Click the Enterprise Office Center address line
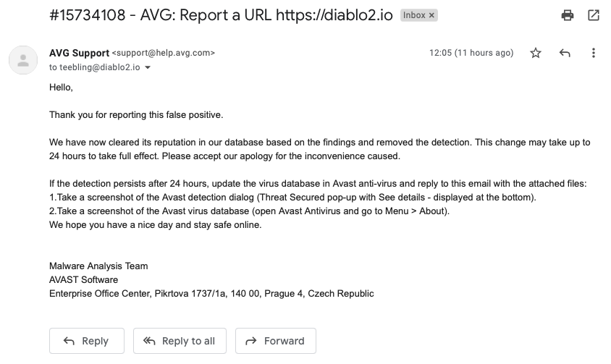The height and width of the screenshot is (364, 611). 211,293
